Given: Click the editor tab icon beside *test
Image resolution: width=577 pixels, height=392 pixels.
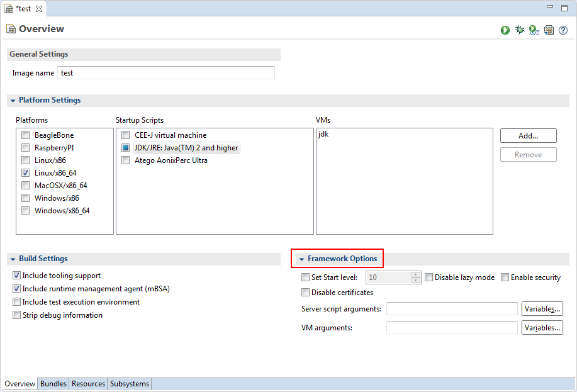Looking at the screenshot, I should click(8, 9).
